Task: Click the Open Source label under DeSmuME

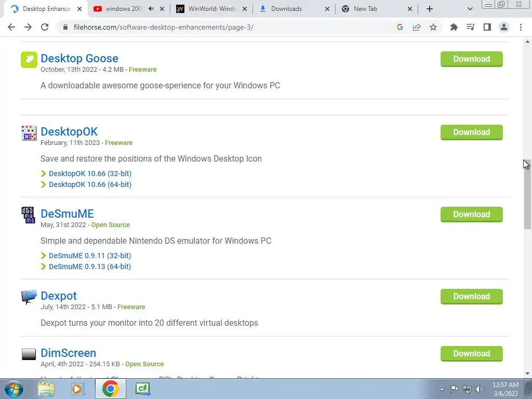Action: (110, 225)
